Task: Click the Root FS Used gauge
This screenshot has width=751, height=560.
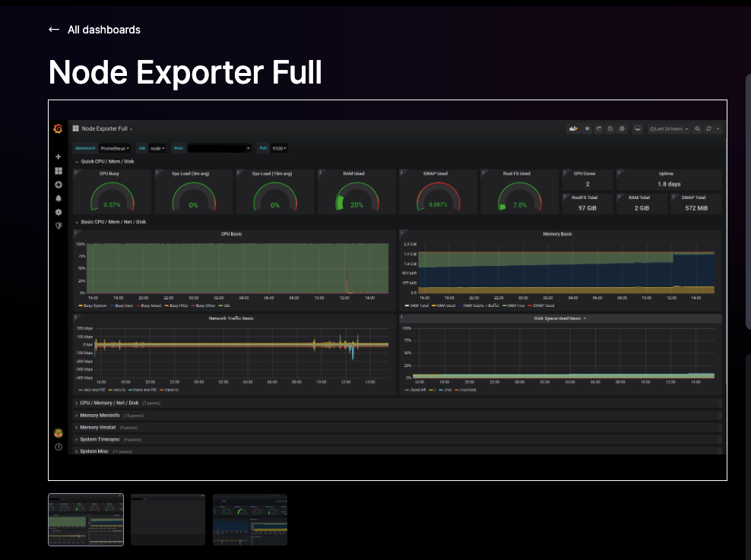Action: tap(520, 197)
